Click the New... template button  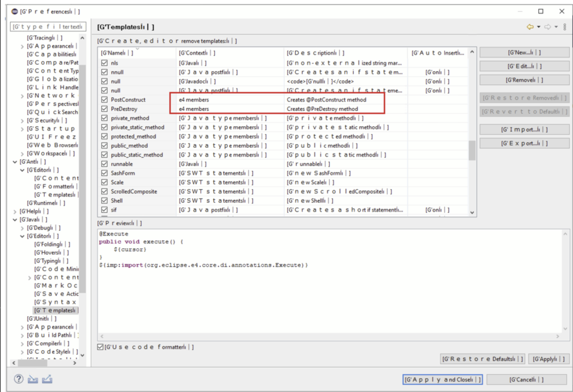524,52
